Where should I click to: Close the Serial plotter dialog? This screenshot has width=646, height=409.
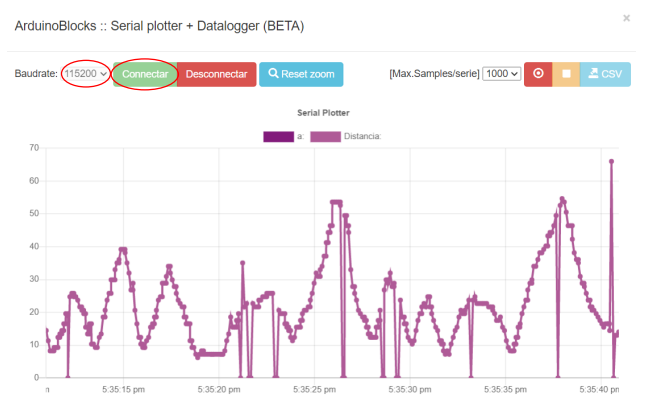[627, 18]
